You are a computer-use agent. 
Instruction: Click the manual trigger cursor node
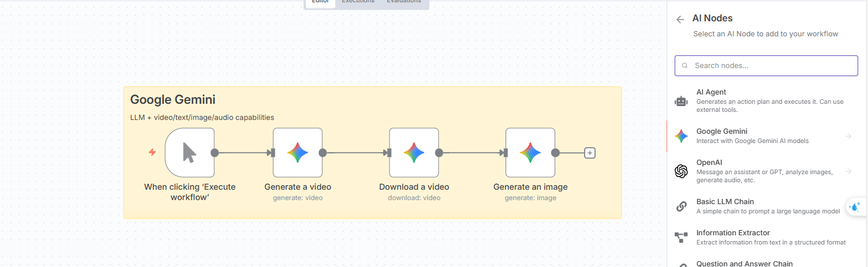coord(189,153)
